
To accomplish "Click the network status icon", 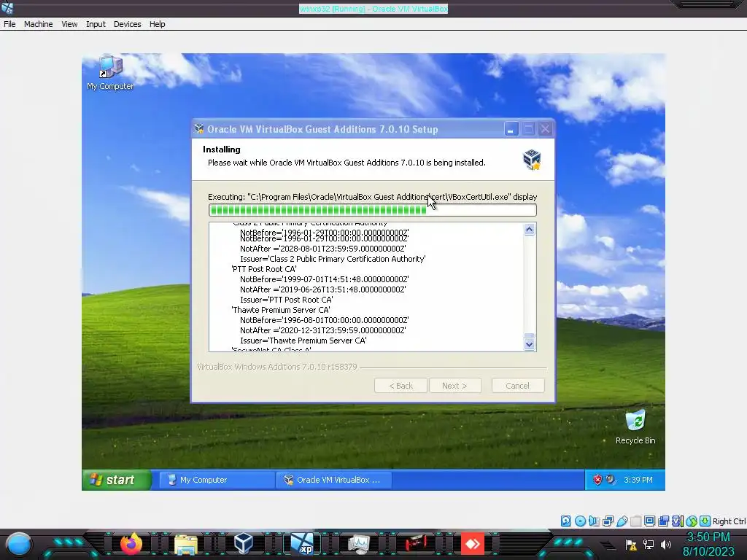I will (608, 521).
